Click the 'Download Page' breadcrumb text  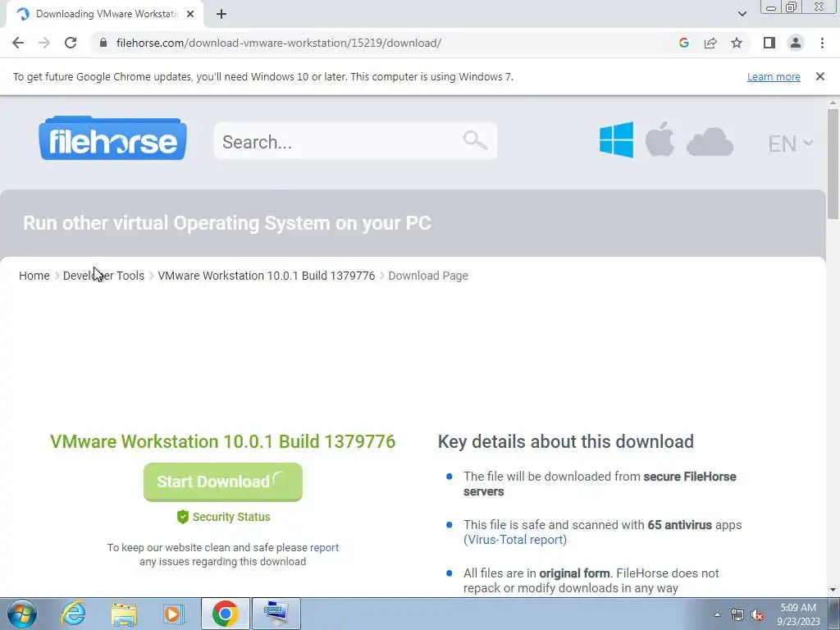tap(428, 276)
